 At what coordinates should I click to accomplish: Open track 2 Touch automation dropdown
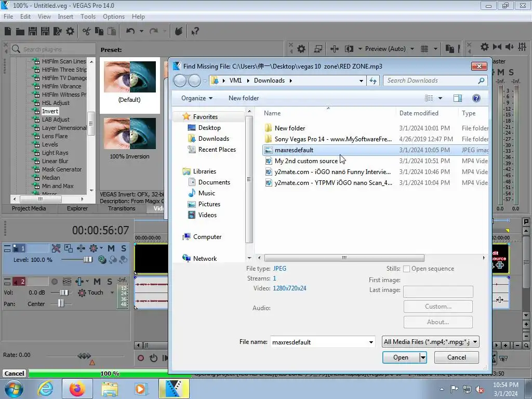coord(112,292)
